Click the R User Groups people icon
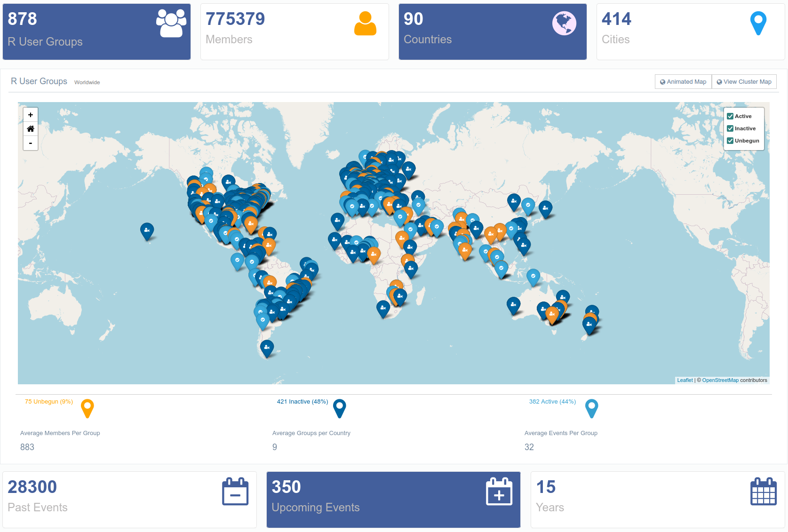 tap(171, 24)
